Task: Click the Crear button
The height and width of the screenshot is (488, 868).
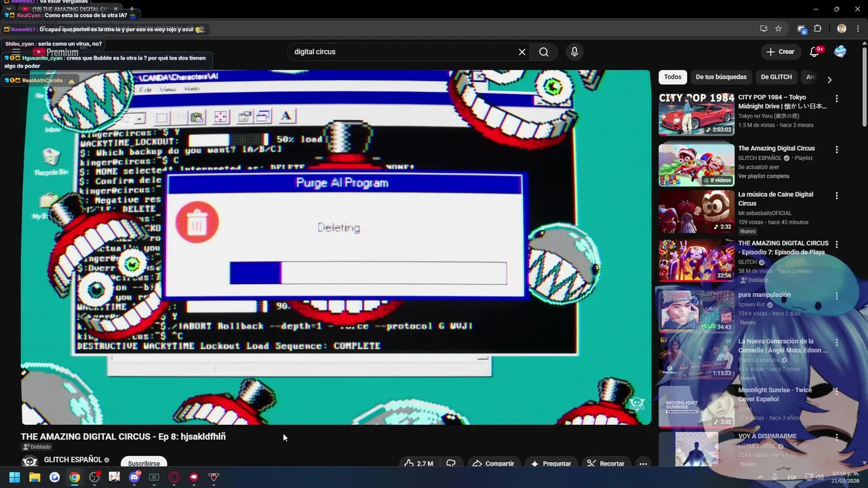Action: point(781,52)
